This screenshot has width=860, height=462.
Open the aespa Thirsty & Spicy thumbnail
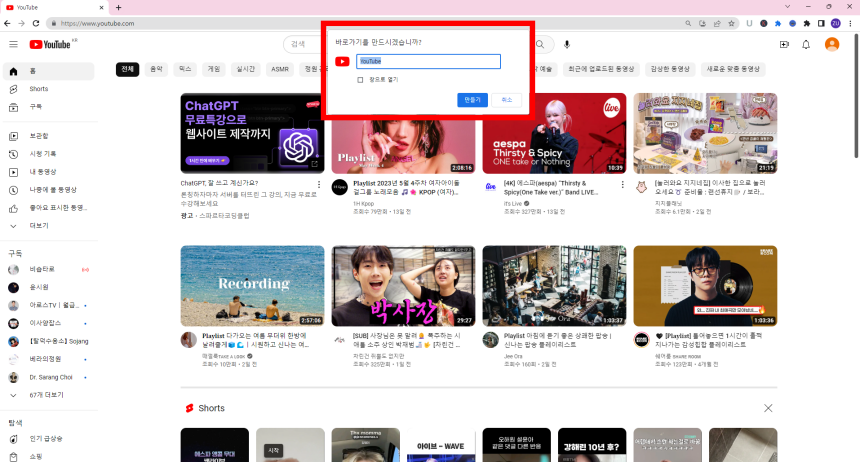pos(554,133)
